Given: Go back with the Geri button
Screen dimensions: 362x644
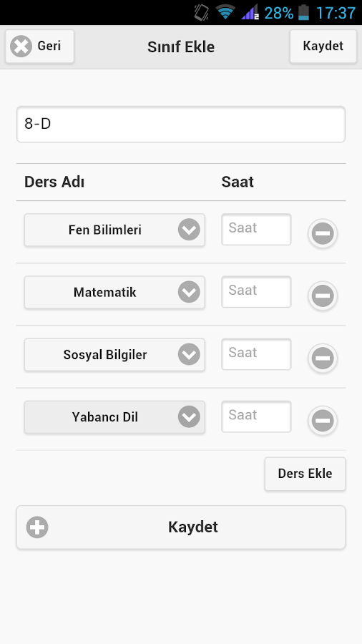Looking at the screenshot, I should coord(40,46).
